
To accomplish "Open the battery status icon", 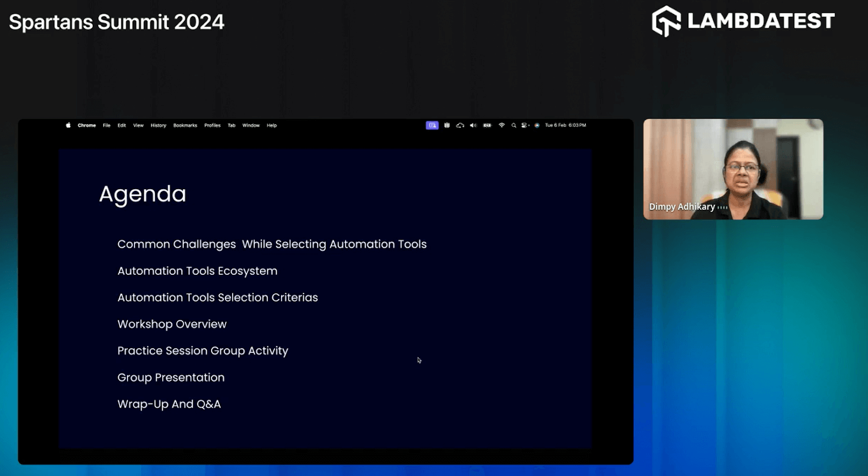I will click(487, 125).
